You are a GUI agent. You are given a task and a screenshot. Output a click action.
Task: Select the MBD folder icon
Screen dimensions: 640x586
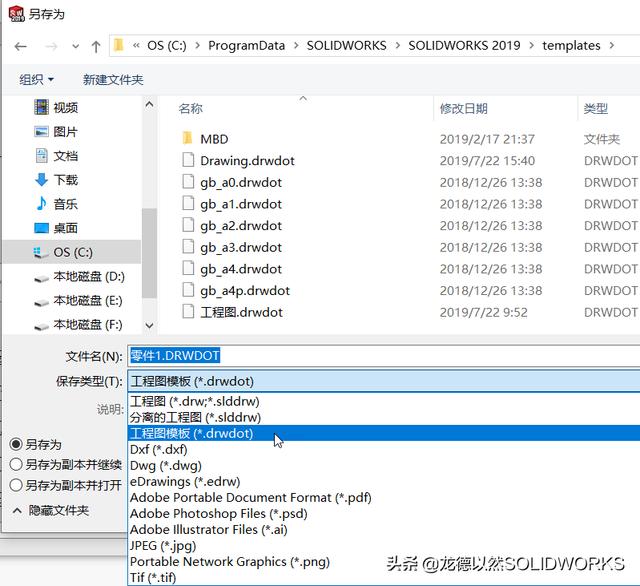coord(187,138)
